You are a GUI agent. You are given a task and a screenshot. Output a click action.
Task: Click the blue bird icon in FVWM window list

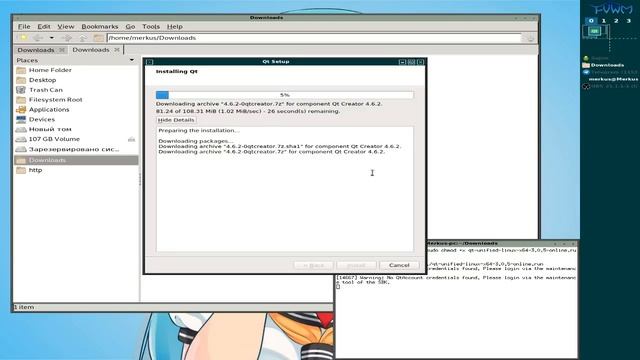coord(586,72)
